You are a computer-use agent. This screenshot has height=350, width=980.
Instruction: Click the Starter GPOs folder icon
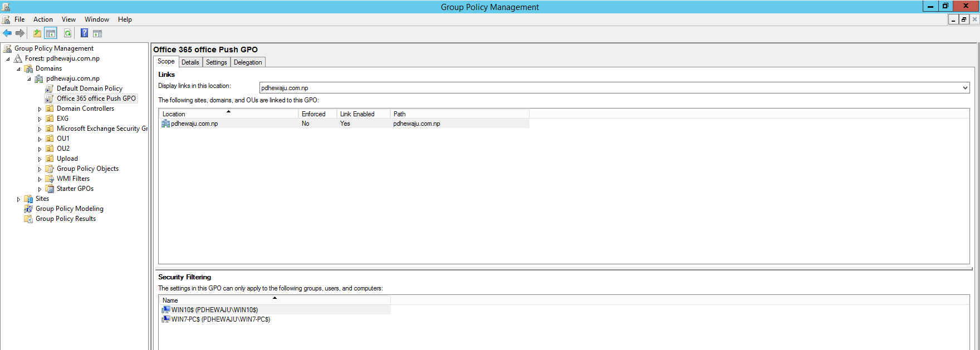[50, 189]
